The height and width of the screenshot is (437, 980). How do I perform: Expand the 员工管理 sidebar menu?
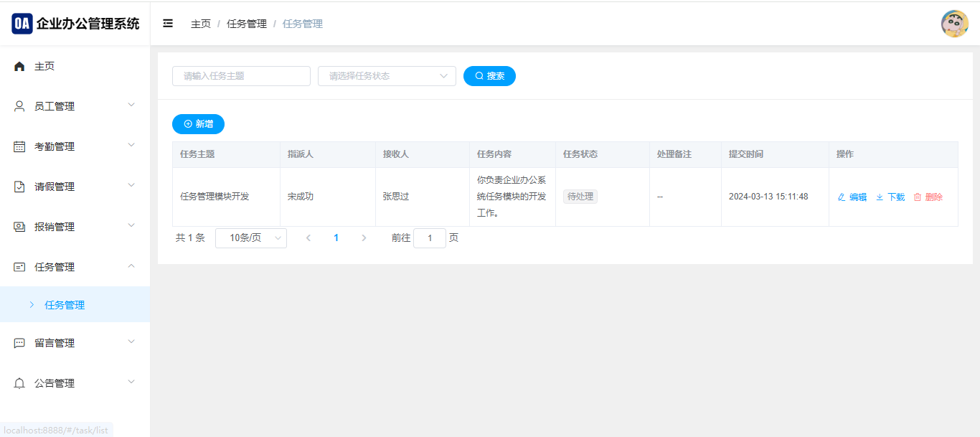75,106
